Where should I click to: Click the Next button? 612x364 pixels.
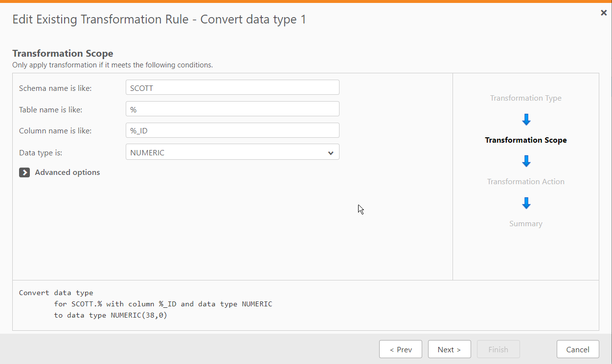449,349
